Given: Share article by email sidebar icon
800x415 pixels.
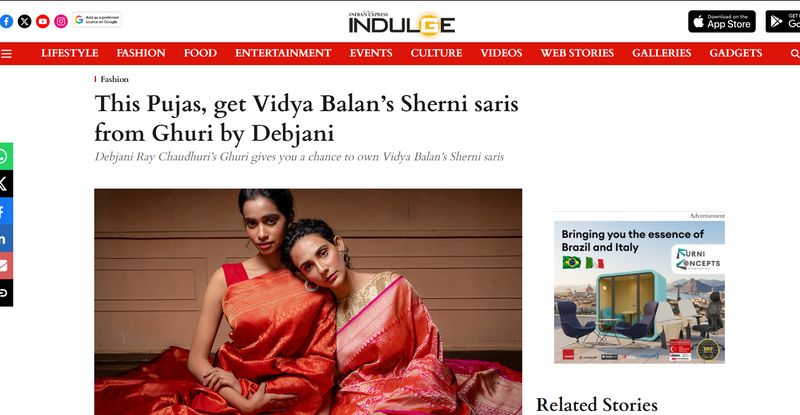Looking at the screenshot, I should point(6,265).
